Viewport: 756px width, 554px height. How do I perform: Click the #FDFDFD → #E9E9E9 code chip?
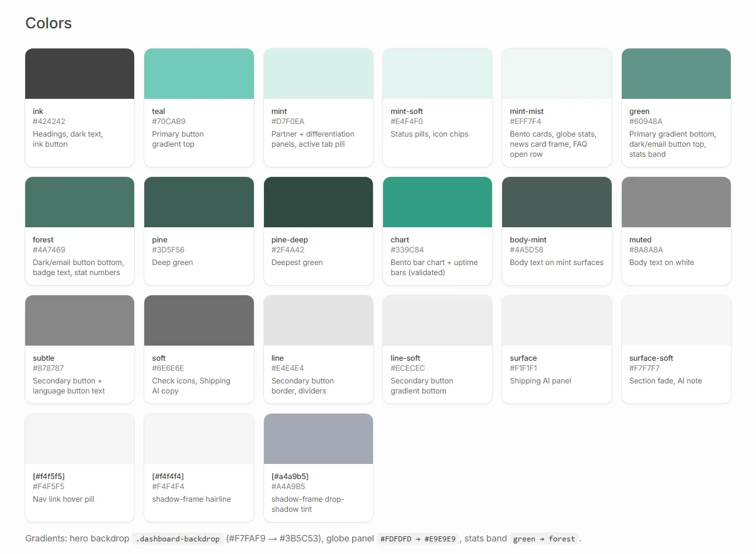417,539
